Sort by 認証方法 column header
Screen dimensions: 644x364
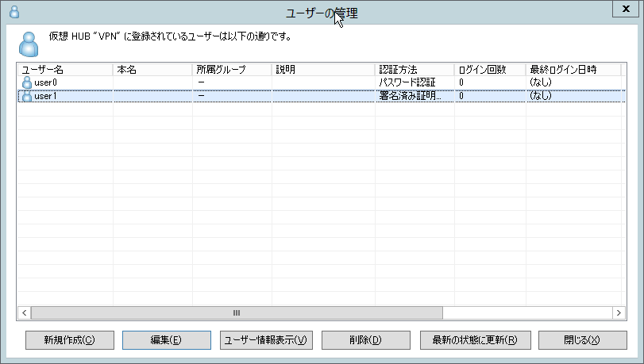(x=415, y=70)
